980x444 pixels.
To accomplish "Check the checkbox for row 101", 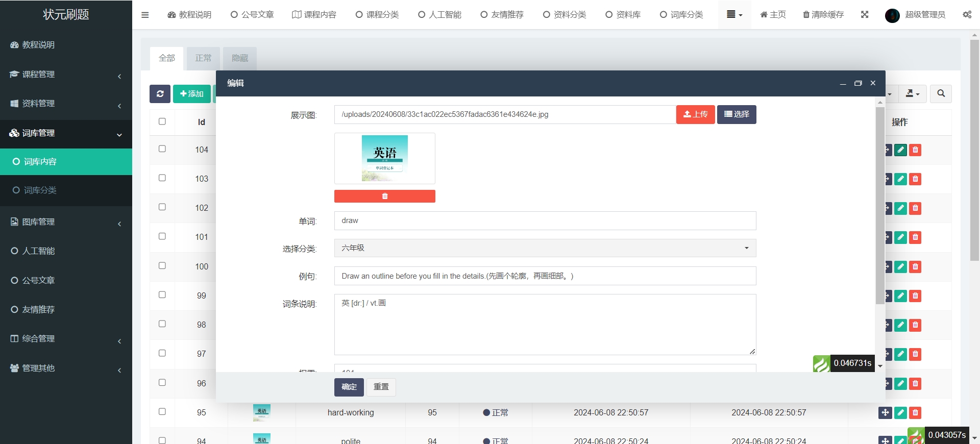I will (162, 236).
